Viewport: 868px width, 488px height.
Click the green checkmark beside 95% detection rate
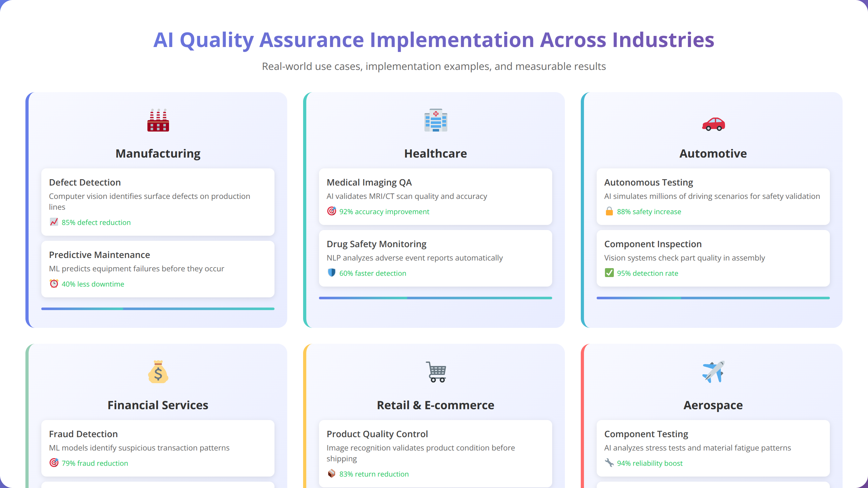[609, 273]
